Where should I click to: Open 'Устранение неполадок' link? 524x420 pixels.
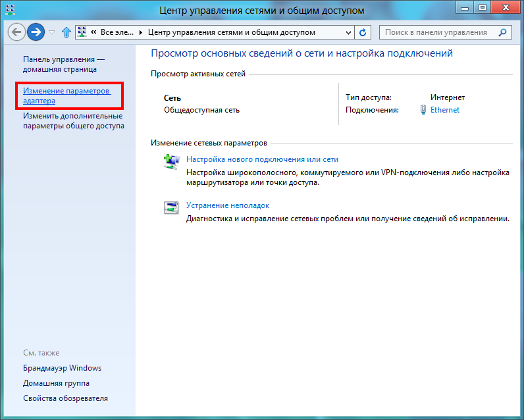pos(228,205)
